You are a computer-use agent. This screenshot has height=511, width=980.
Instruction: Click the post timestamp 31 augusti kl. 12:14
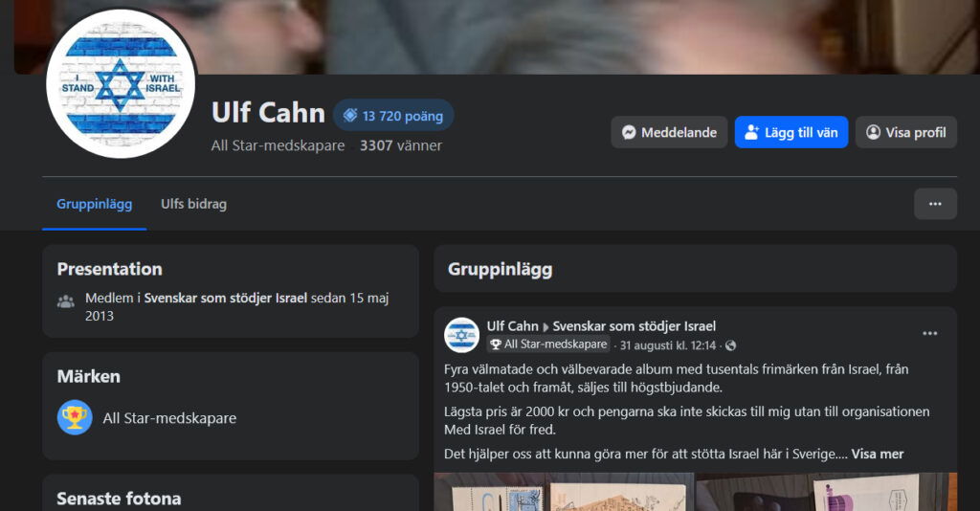pyautogui.click(x=667, y=345)
